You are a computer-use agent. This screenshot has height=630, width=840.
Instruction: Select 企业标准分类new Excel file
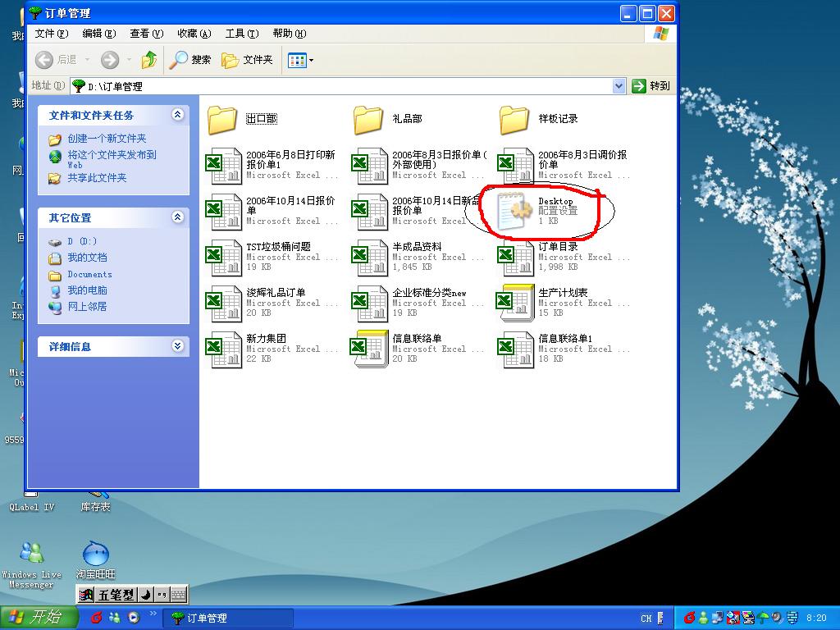coord(418,303)
